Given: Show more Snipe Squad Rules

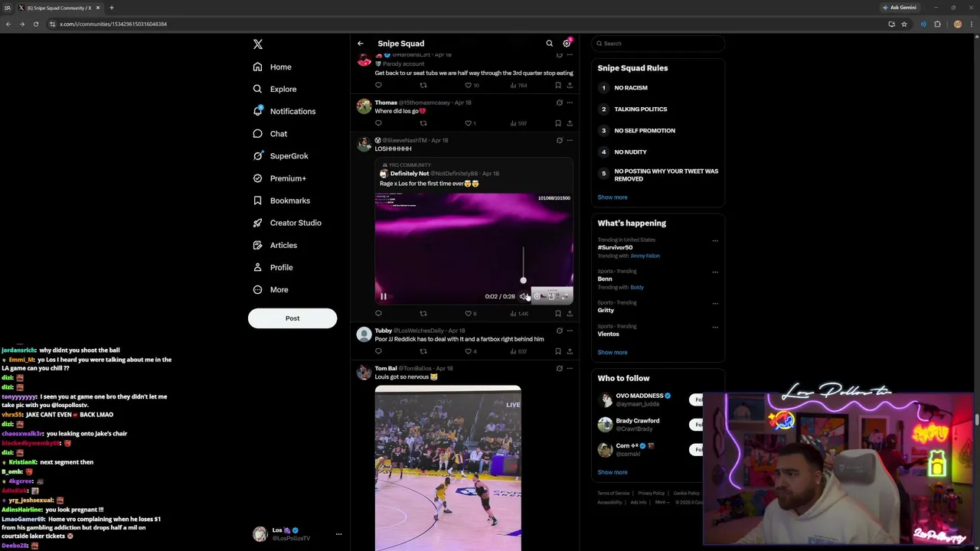Looking at the screenshot, I should tap(612, 197).
